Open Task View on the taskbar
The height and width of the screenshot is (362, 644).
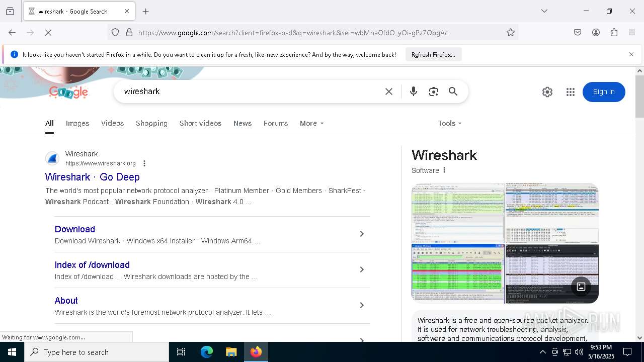(181, 352)
